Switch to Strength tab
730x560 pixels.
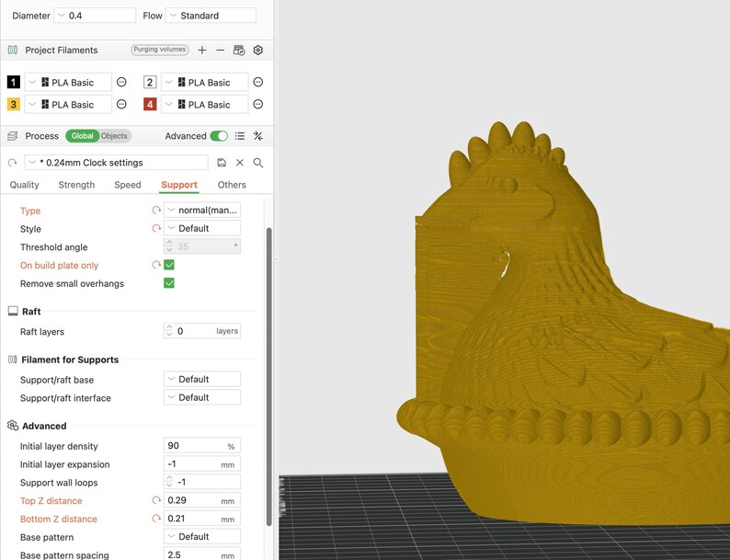click(76, 185)
